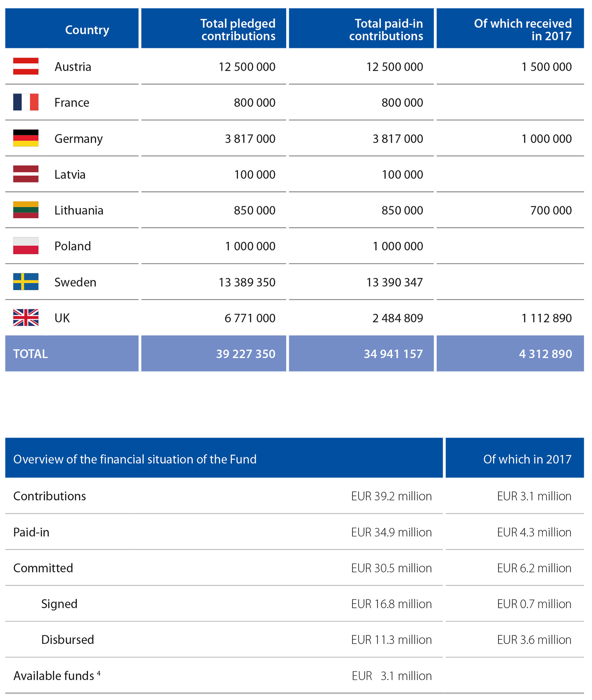The height and width of the screenshot is (700, 592).
Task: Click the France flag icon
Action: point(26,102)
